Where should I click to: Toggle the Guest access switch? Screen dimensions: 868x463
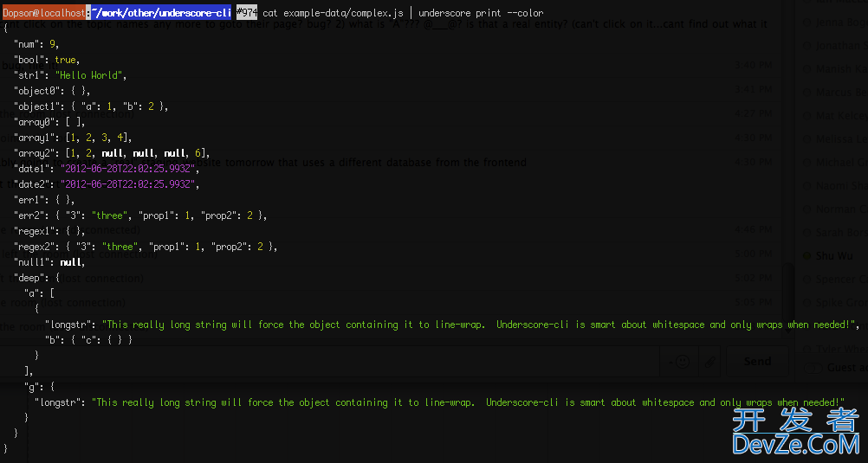(x=813, y=367)
